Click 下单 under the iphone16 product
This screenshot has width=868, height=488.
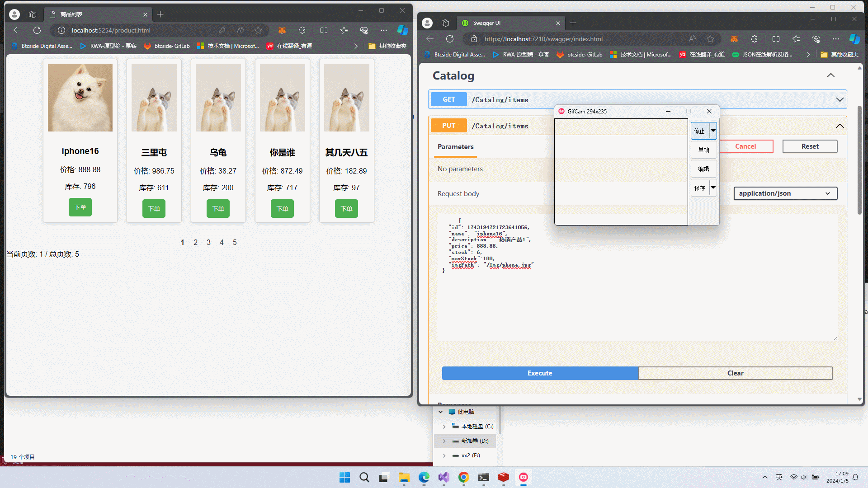(x=80, y=207)
